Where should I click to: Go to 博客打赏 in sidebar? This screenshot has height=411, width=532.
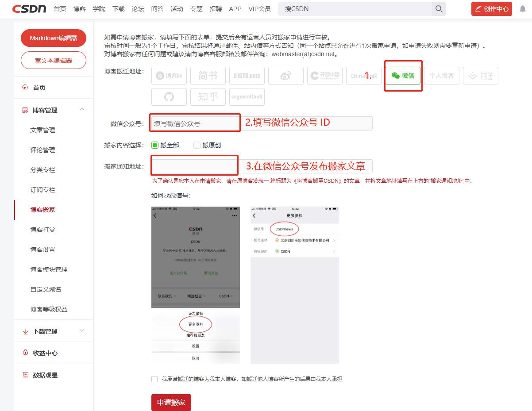(43, 230)
